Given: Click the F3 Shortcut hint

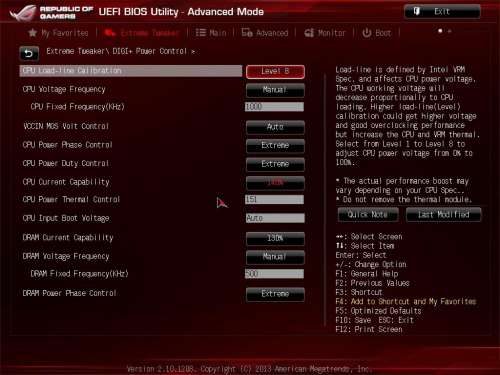Looking at the screenshot, I should 359,292.
